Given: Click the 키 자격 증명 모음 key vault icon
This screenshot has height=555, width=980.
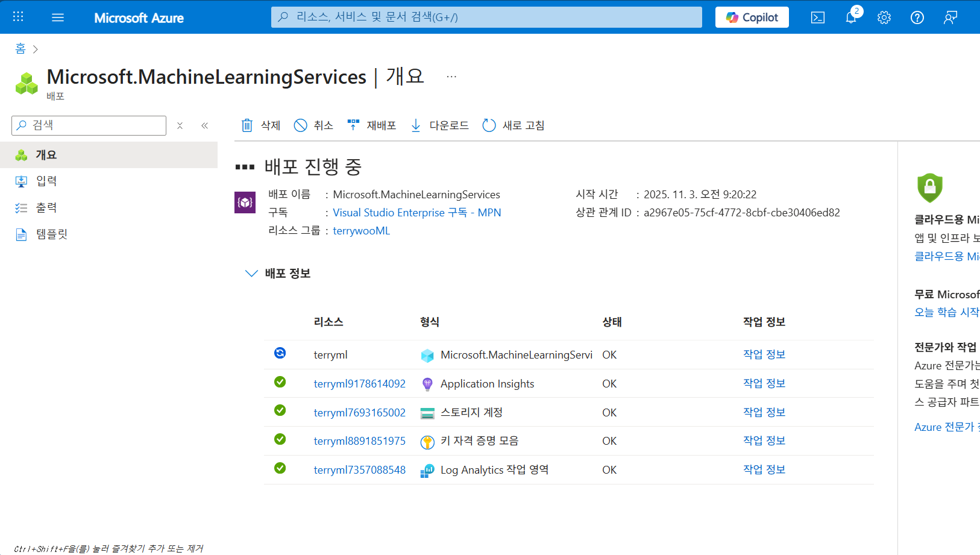Looking at the screenshot, I should click(x=427, y=442).
